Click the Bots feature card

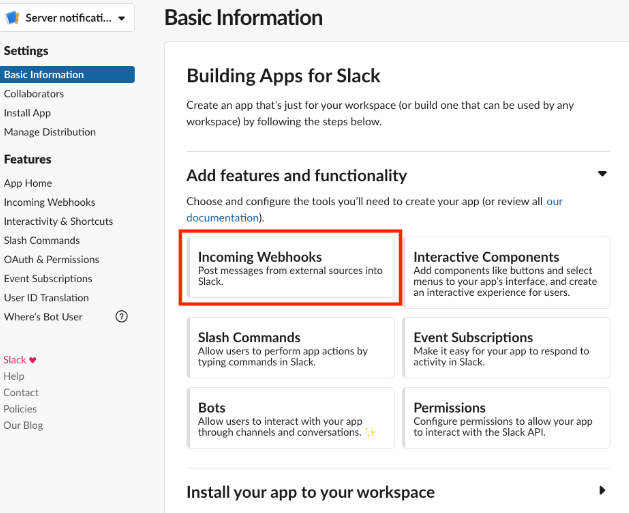[291, 418]
